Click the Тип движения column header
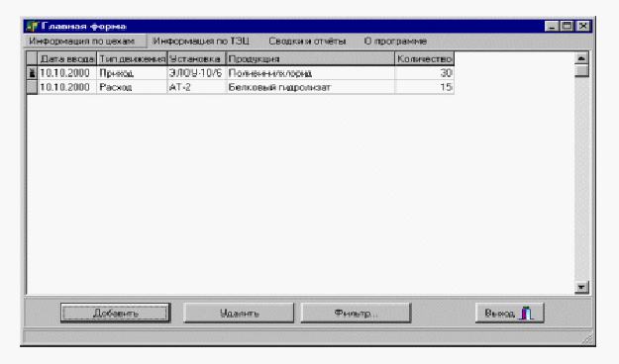 point(132,58)
